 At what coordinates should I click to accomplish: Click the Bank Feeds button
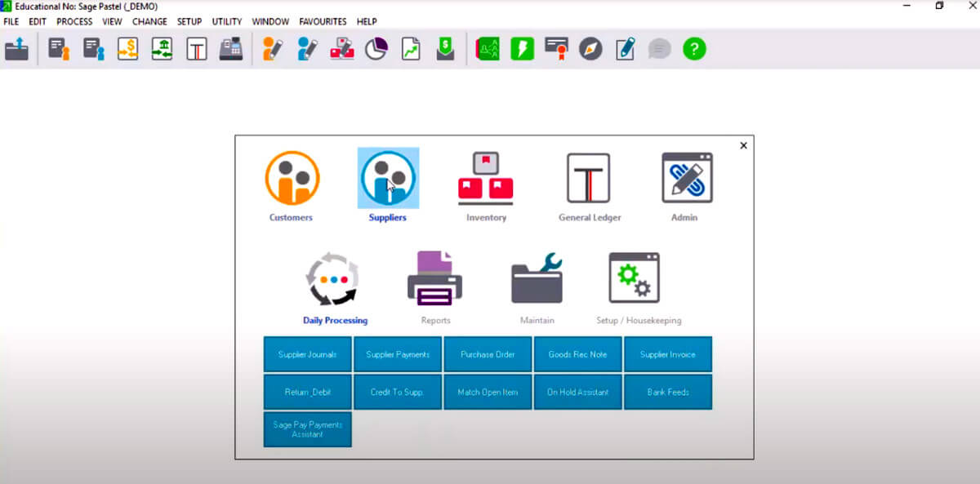(668, 392)
